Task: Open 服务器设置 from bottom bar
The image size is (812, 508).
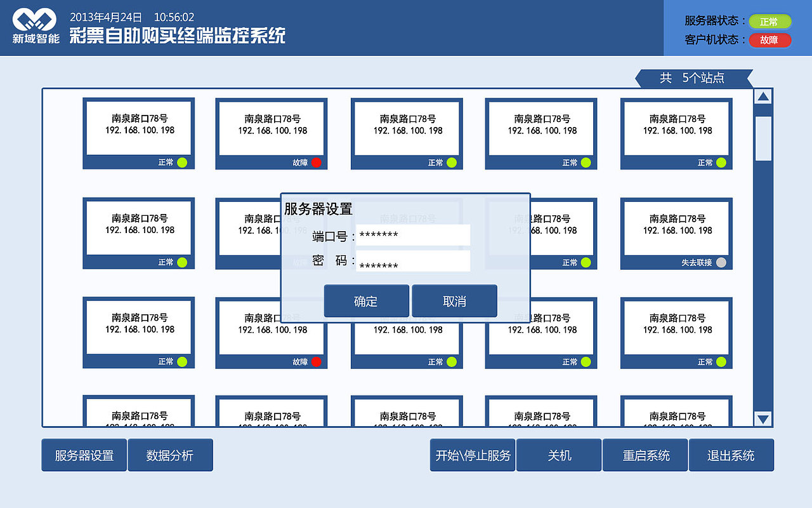Action: tap(84, 455)
